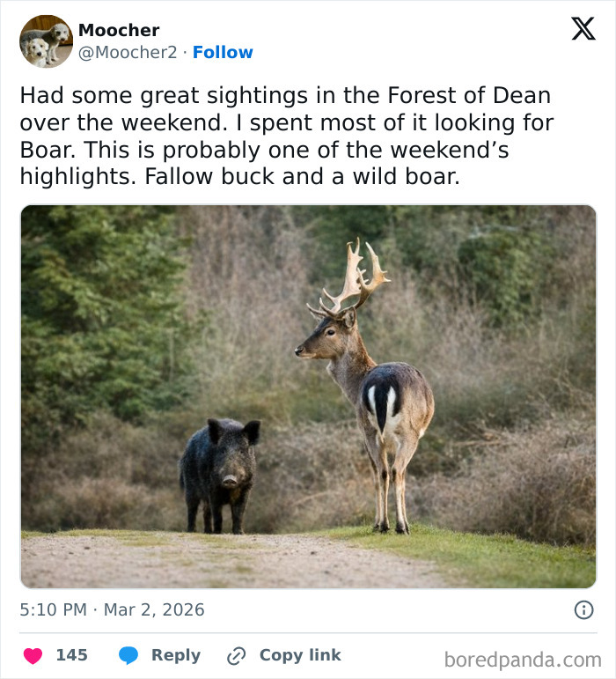
Task: Click the X logo icon
Action: (x=583, y=29)
